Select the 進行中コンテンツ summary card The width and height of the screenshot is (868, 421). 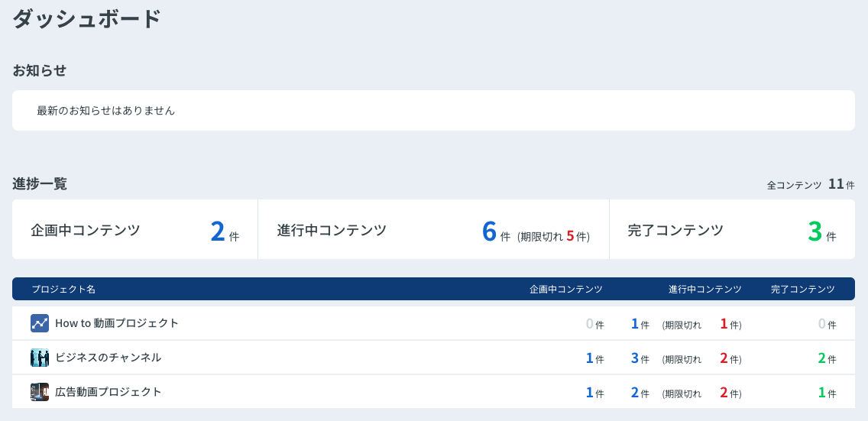click(x=433, y=229)
